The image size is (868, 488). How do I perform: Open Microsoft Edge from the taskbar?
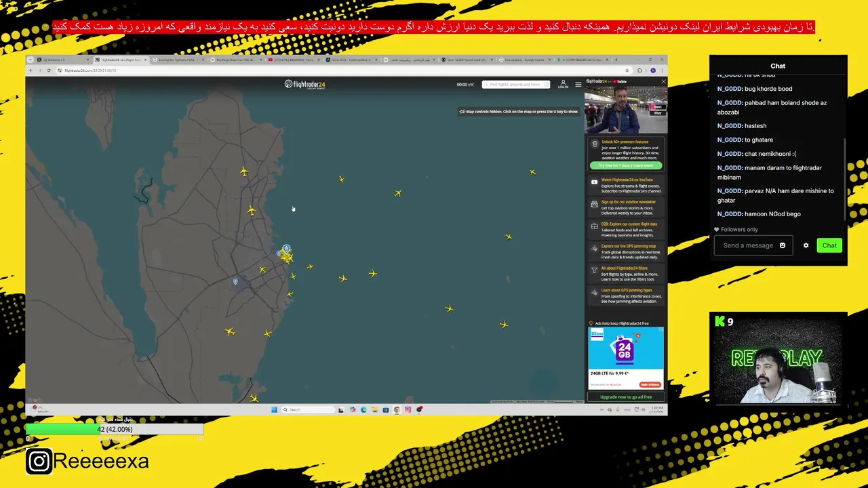pos(363,409)
